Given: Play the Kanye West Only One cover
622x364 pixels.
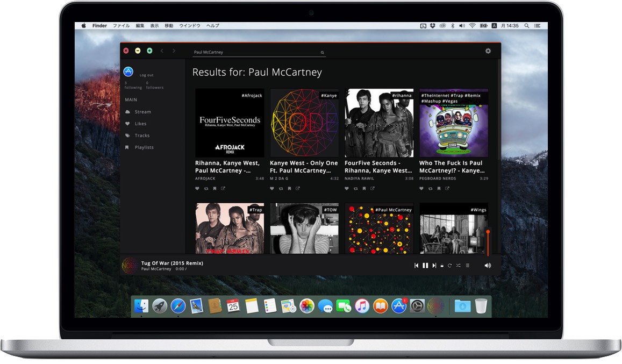Looking at the screenshot, I should (304, 123).
